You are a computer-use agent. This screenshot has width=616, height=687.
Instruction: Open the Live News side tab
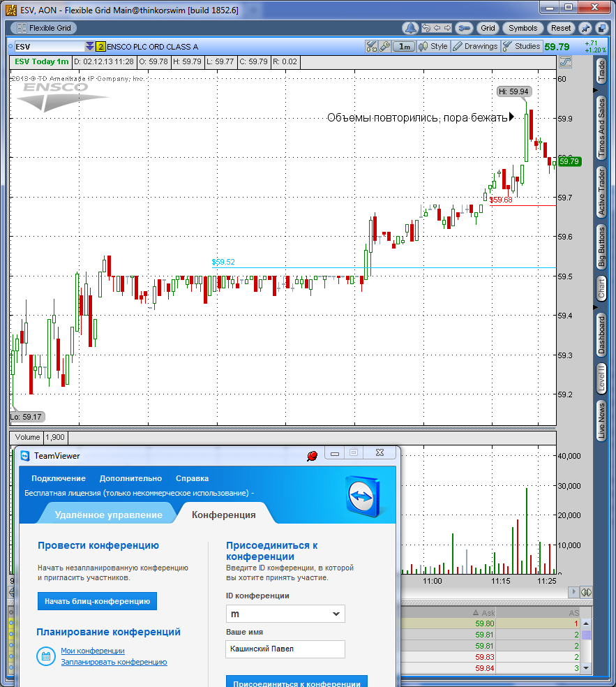pos(601,420)
